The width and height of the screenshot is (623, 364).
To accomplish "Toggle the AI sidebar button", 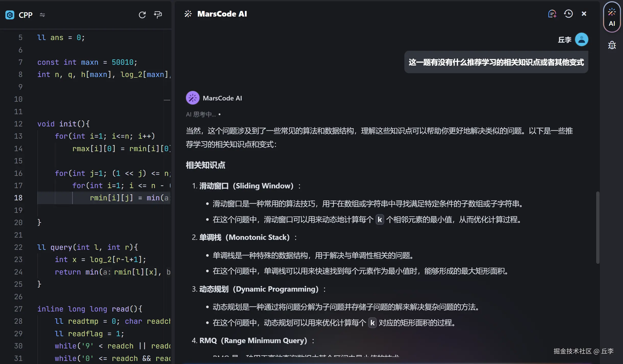I will [x=612, y=17].
